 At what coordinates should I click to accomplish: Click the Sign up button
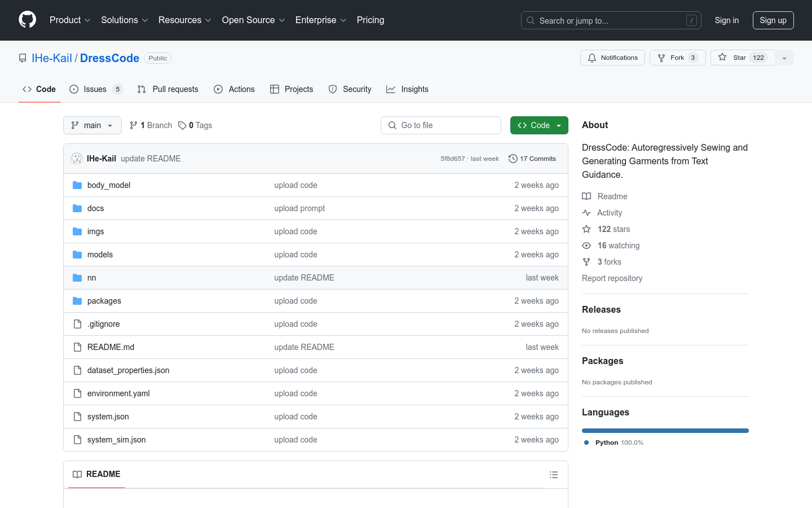coord(773,20)
